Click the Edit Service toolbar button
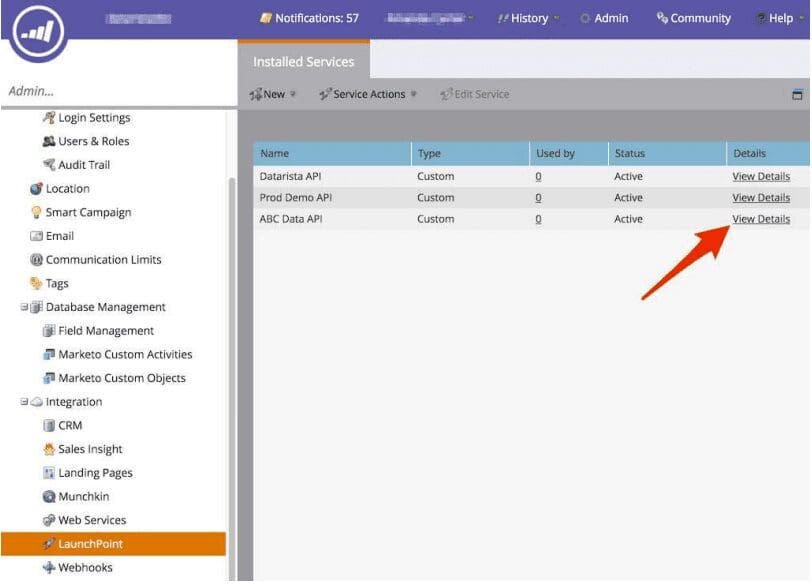 coord(475,94)
